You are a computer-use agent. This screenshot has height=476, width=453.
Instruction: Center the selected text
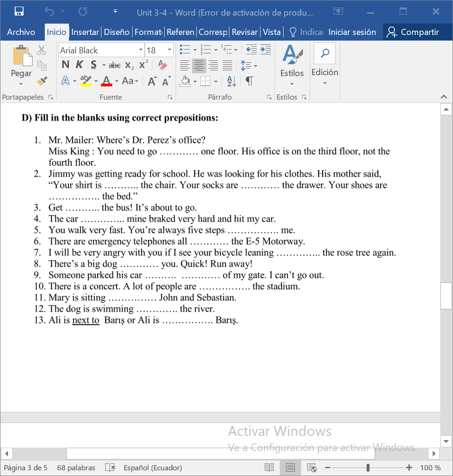[x=199, y=66]
